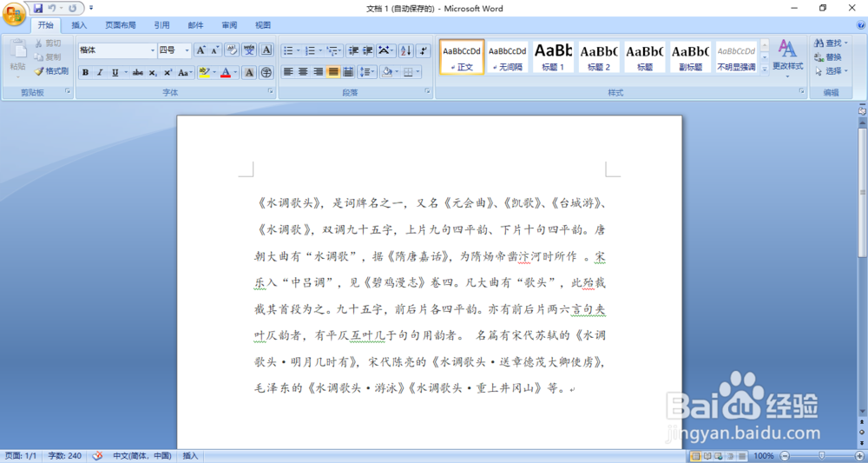868x463 pixels.
Task: Click Change Styles (更改样式) button
Action: click(788, 58)
